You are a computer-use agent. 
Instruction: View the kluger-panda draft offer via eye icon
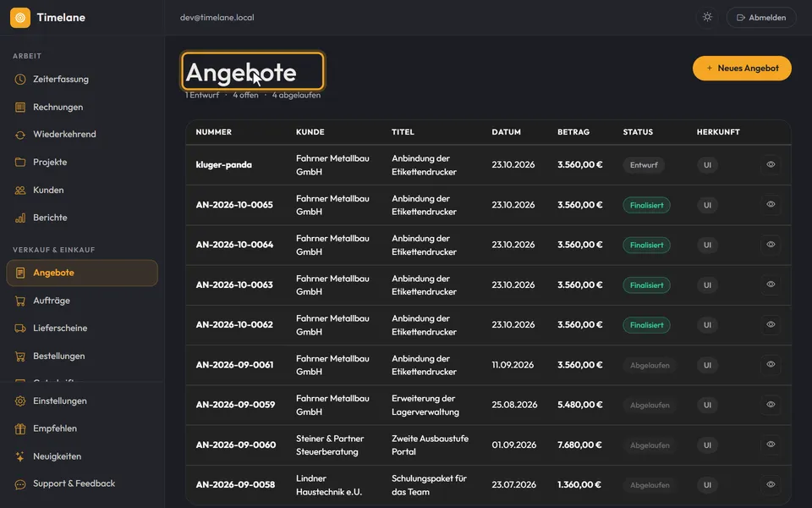click(771, 165)
